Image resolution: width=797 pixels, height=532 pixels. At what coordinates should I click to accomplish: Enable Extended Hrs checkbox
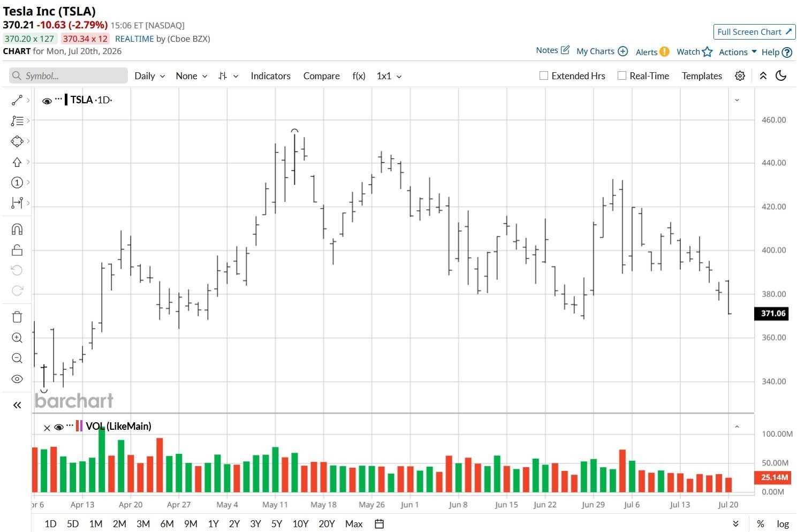click(544, 76)
